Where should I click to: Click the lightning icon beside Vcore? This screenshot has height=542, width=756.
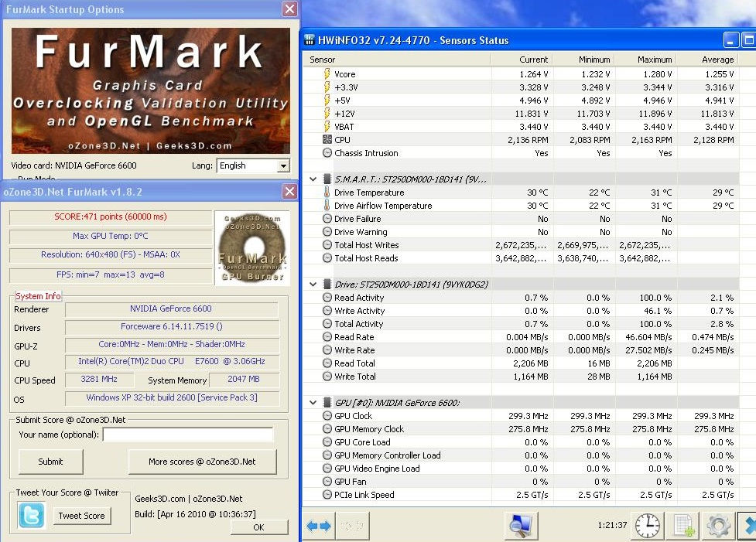pos(327,73)
